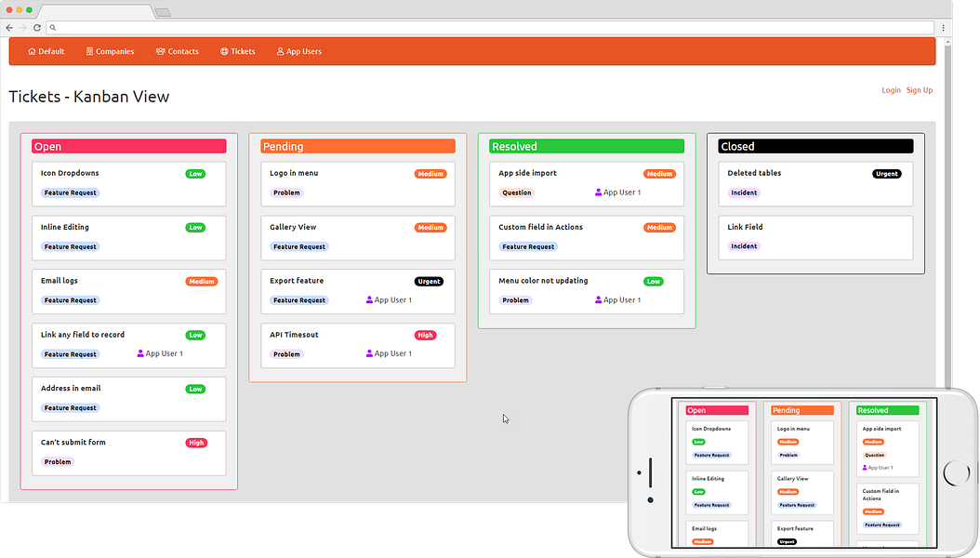980x558 pixels.
Task: Click the red Open column header
Action: (x=128, y=146)
